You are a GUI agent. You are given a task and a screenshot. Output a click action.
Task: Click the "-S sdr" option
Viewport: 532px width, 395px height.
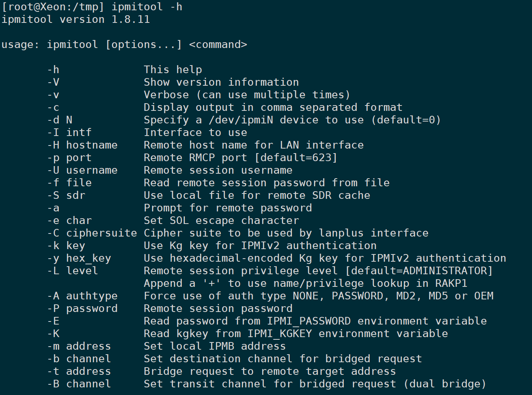[66, 195]
